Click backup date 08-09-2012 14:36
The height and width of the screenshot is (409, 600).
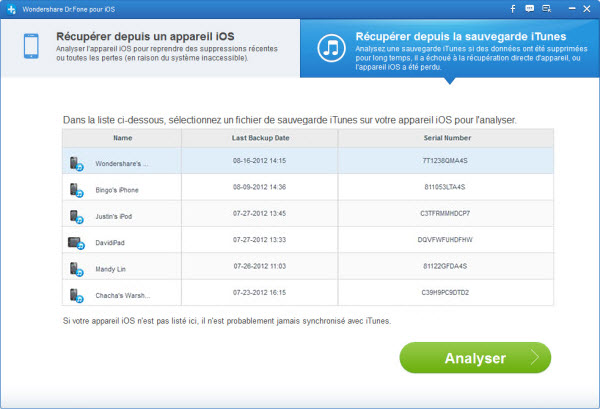tap(259, 187)
